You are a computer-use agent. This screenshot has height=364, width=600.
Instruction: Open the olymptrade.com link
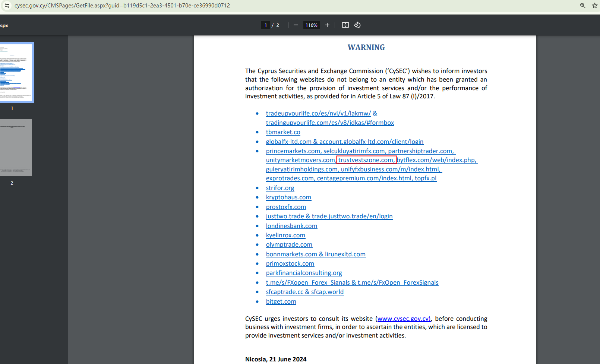pos(289,244)
